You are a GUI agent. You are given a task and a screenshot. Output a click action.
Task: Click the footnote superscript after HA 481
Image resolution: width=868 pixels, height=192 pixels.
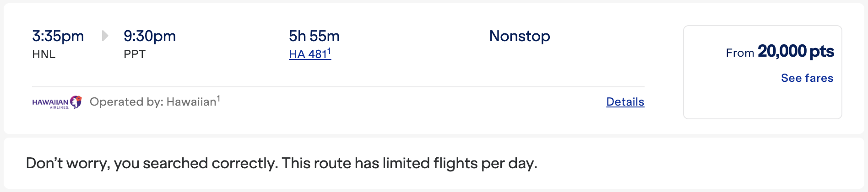[x=329, y=51]
